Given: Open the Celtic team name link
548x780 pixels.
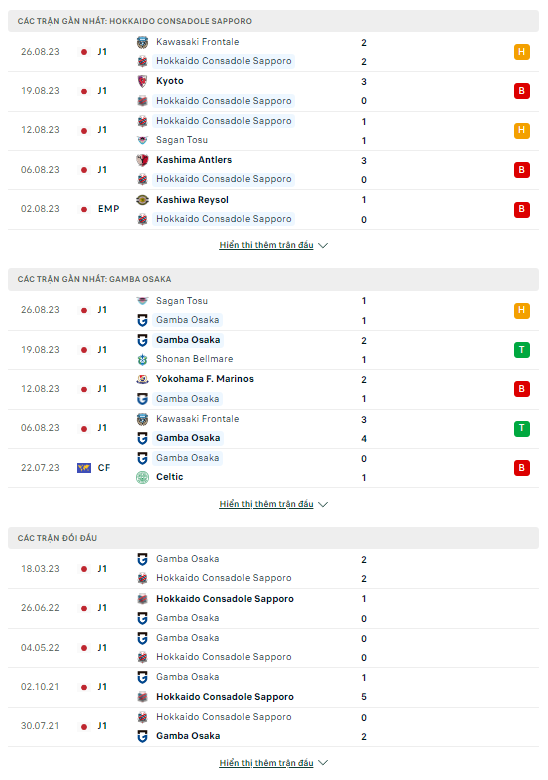Looking at the screenshot, I should click(170, 477).
